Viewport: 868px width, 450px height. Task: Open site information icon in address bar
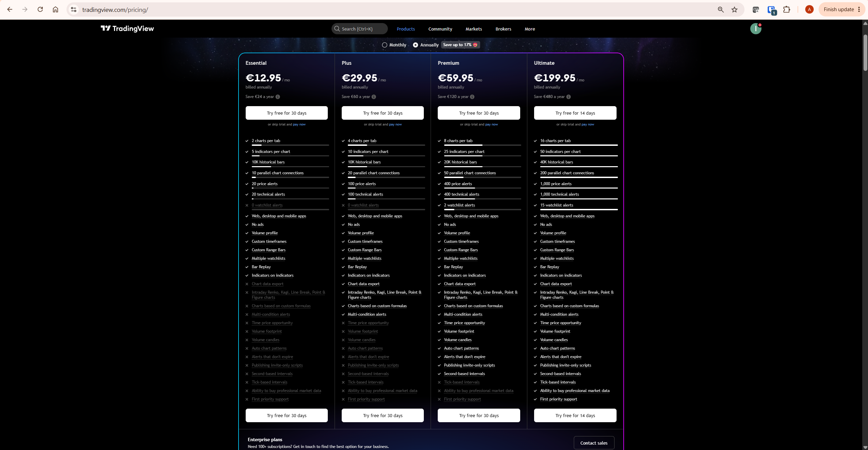pos(74,9)
